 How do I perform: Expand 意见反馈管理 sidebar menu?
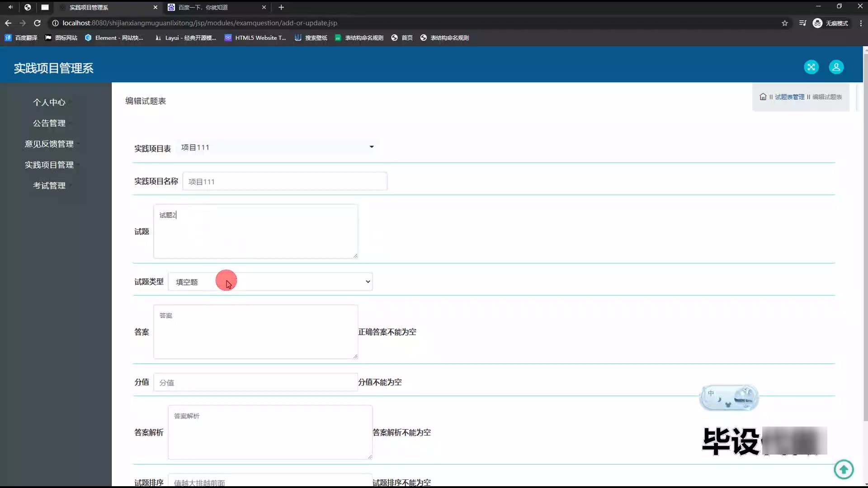[x=49, y=144]
